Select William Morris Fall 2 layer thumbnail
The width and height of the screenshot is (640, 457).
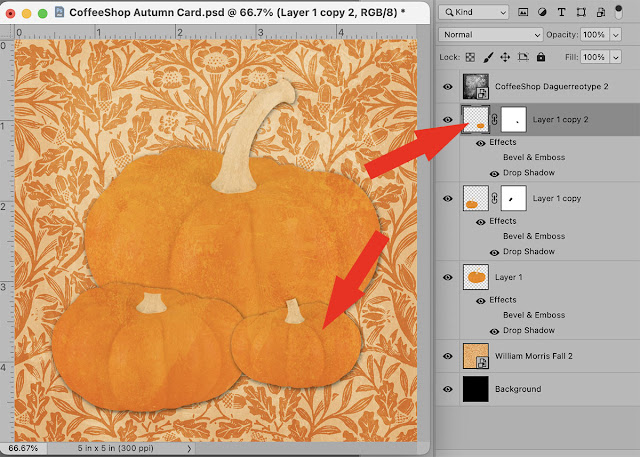[x=476, y=356]
